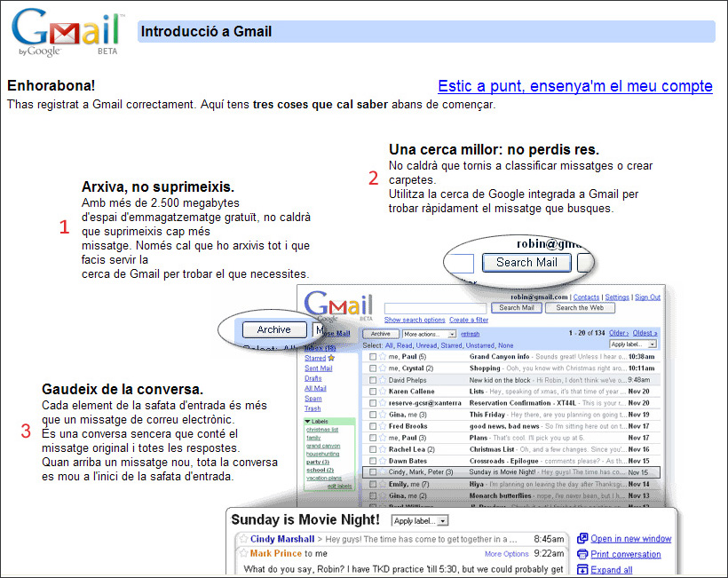The height and width of the screenshot is (578, 728).
Task: Select the checkbox for Fred Brooks message
Action: (x=371, y=426)
